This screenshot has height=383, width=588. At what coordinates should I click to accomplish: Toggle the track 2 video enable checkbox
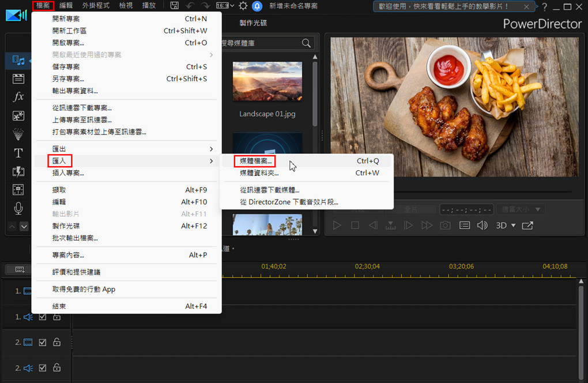(x=43, y=342)
